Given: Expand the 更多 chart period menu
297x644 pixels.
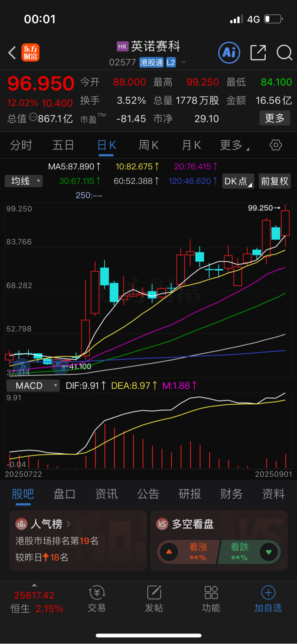Looking at the screenshot, I should [x=234, y=145].
